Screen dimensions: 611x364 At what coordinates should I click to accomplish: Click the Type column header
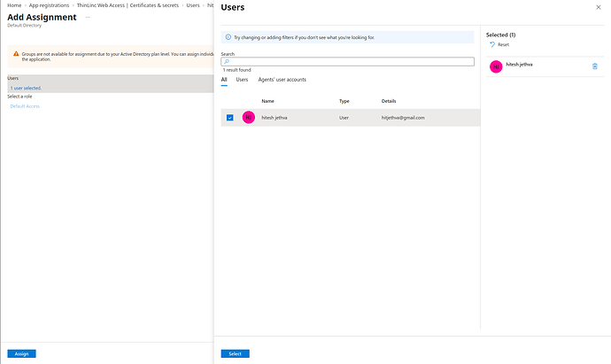point(344,101)
